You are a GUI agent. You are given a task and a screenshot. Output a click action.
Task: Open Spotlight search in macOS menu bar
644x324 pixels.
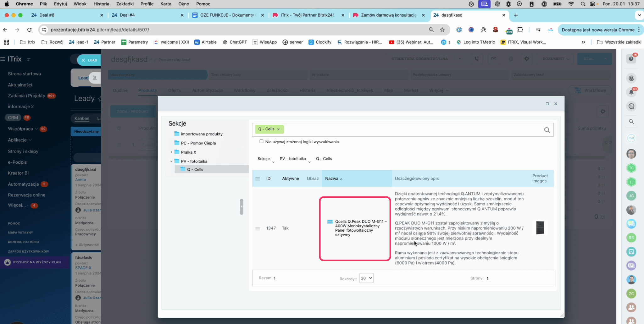(x=583, y=4)
